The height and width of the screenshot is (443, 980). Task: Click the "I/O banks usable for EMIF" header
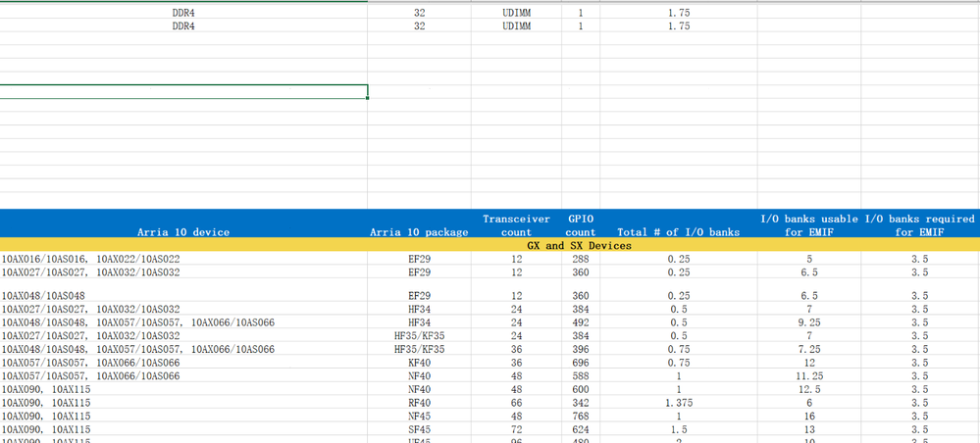click(x=809, y=225)
